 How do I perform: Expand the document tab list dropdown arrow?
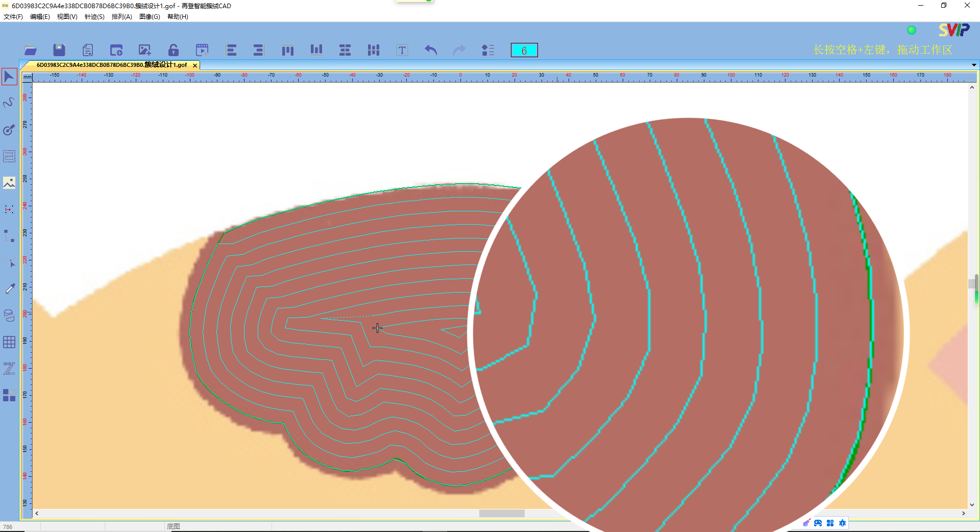(974, 65)
